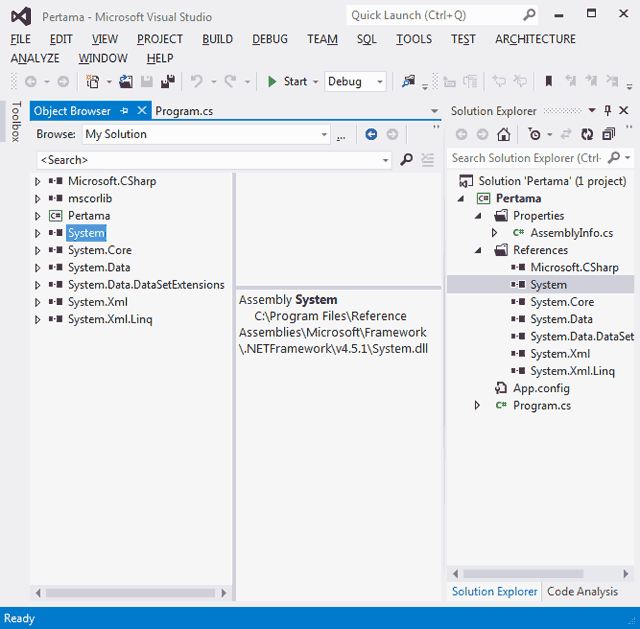Expand System.Core in Object Browser
This screenshot has height=629, width=640.
38,250
